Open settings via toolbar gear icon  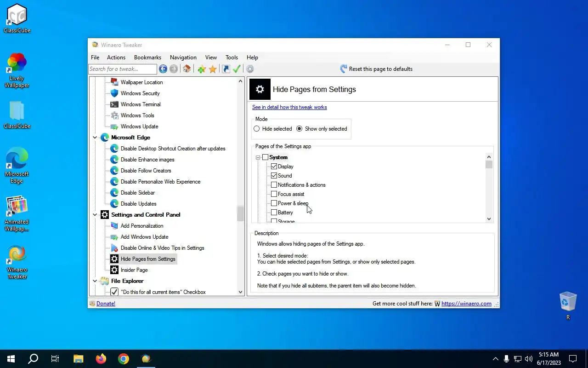pyautogui.click(x=250, y=69)
